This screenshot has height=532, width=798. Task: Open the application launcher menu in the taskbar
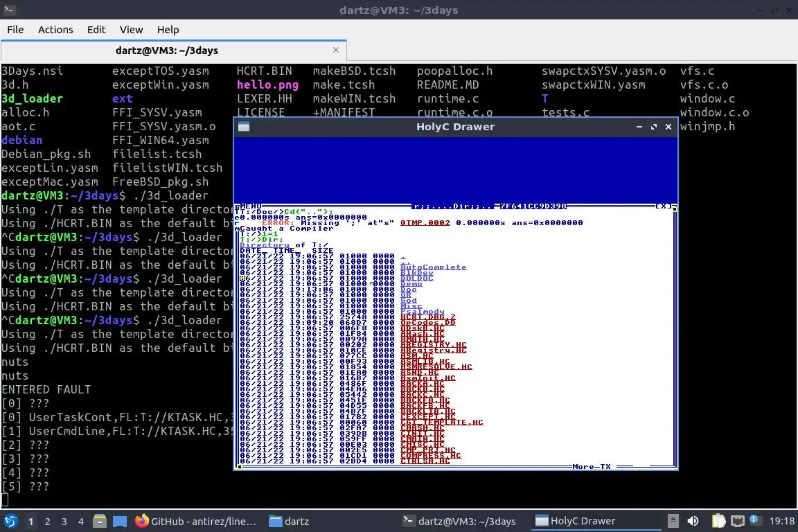[10, 521]
